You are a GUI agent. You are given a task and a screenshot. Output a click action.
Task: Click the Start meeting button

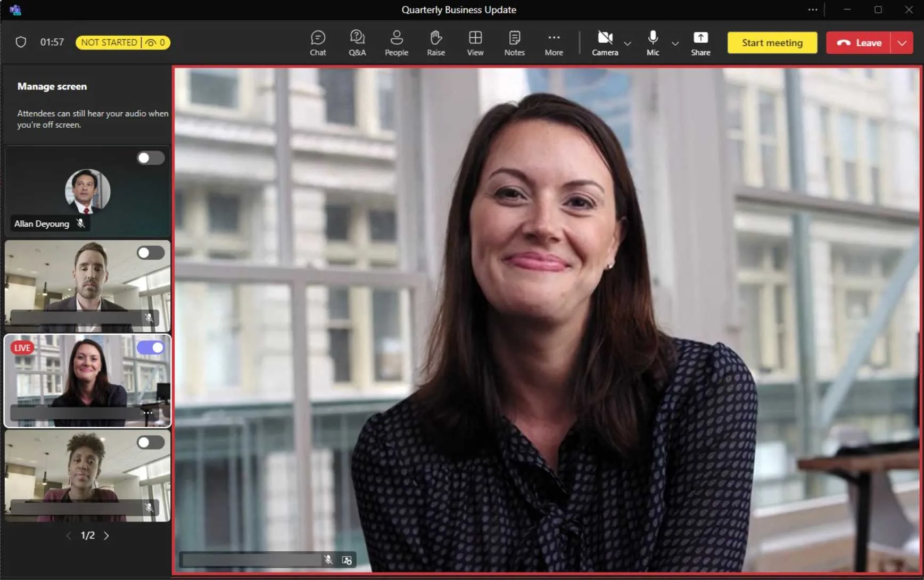(772, 43)
